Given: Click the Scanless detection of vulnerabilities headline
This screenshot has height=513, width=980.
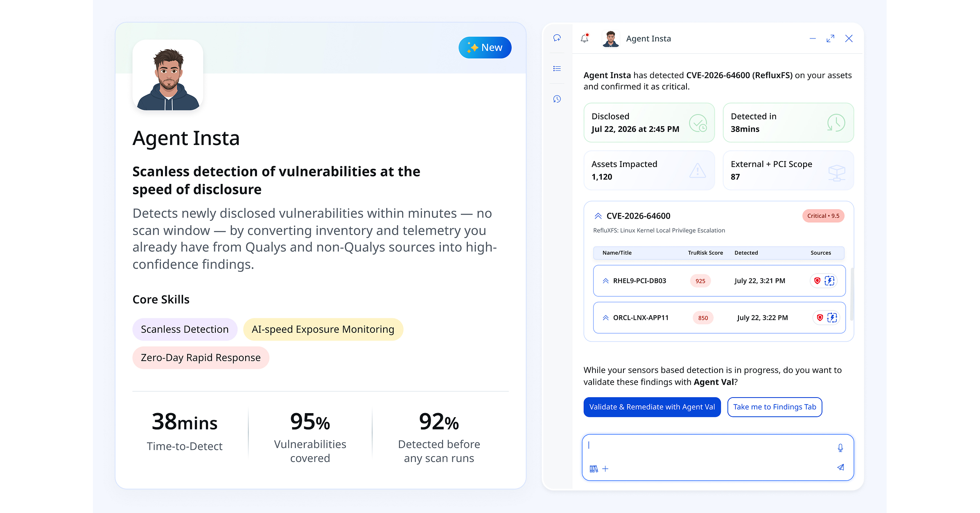Looking at the screenshot, I should coord(276,180).
